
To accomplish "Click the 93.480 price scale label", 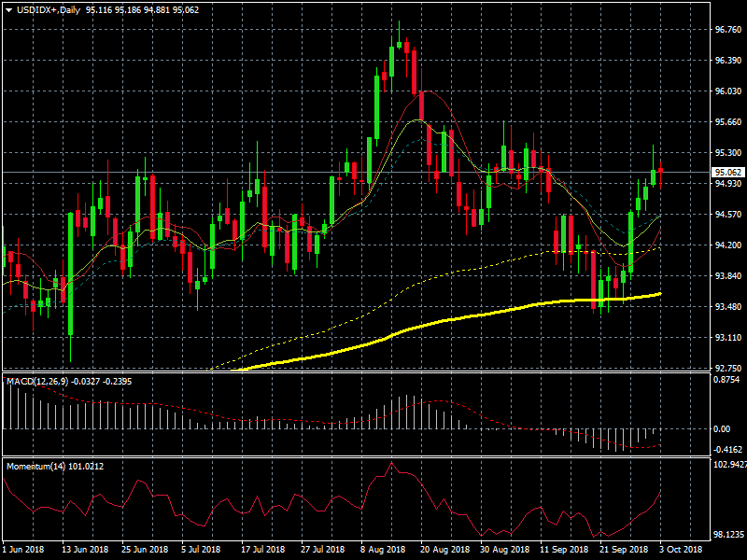I will tap(726, 306).
